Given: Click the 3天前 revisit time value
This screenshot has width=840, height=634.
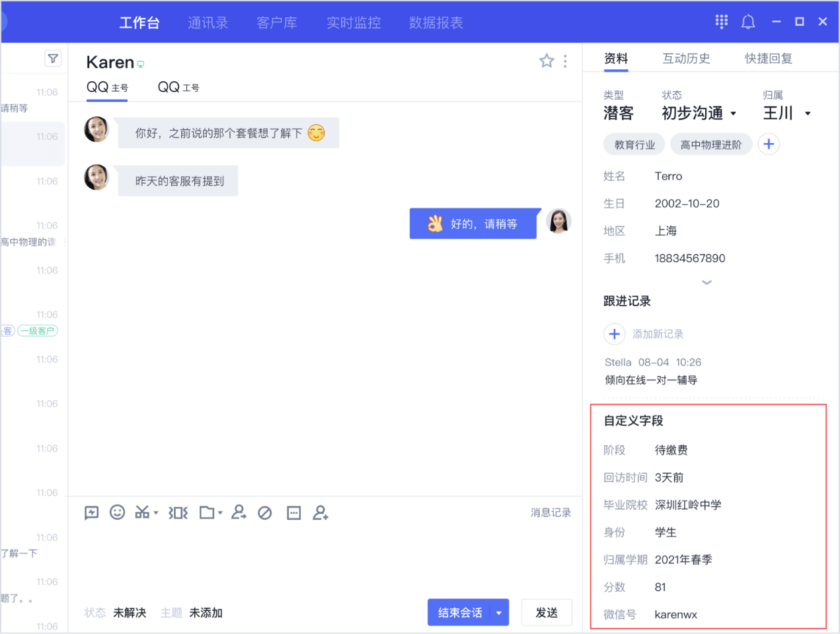Looking at the screenshot, I should coord(669,477).
